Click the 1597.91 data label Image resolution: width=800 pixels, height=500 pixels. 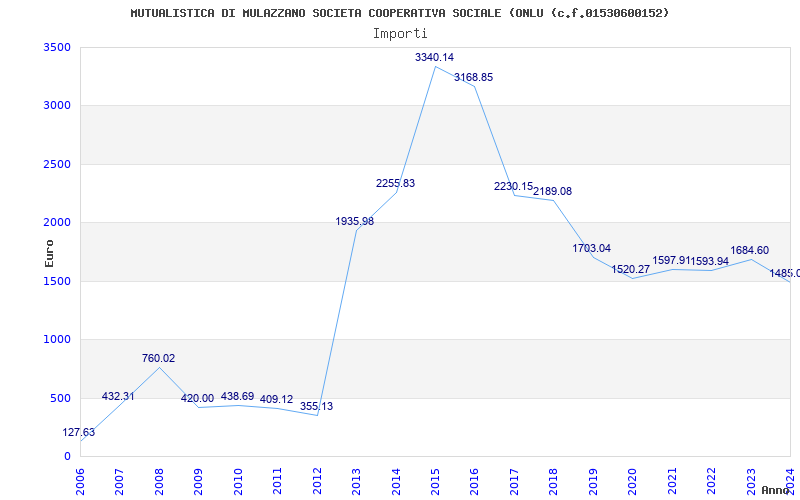pyautogui.click(x=671, y=260)
